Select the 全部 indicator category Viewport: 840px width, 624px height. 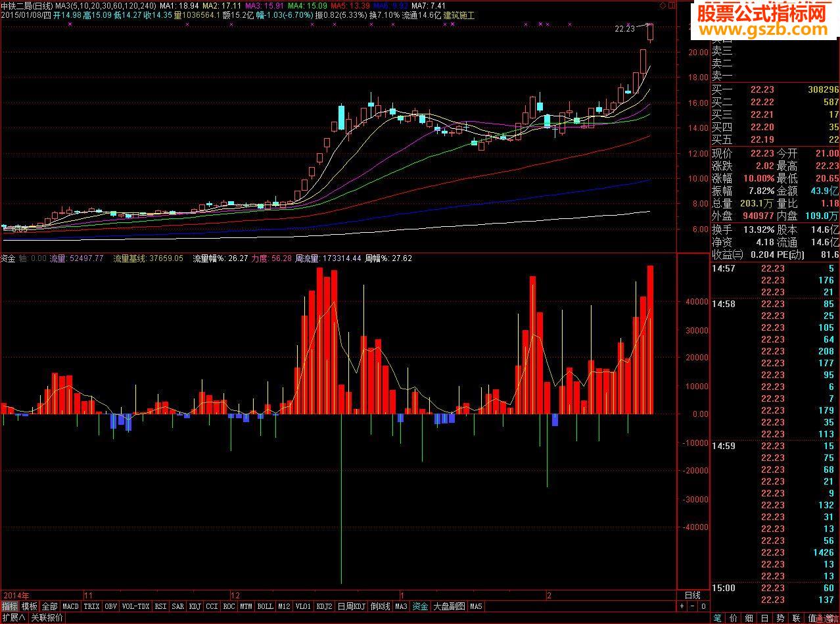click(50, 606)
